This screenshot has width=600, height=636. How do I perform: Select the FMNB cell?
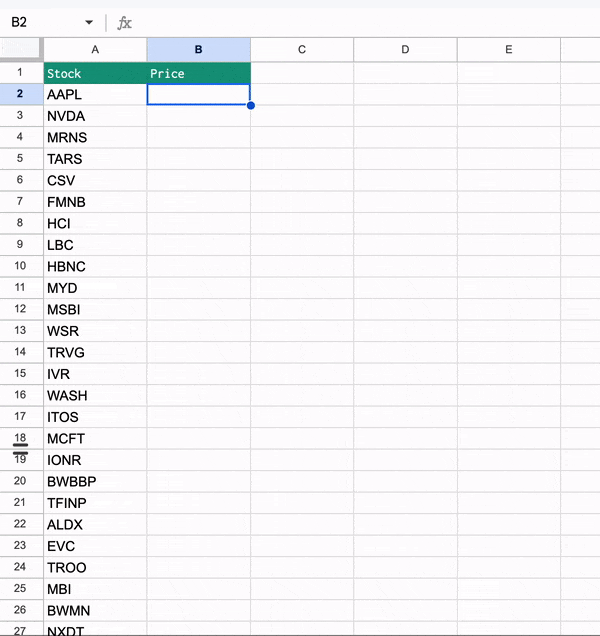click(95, 202)
